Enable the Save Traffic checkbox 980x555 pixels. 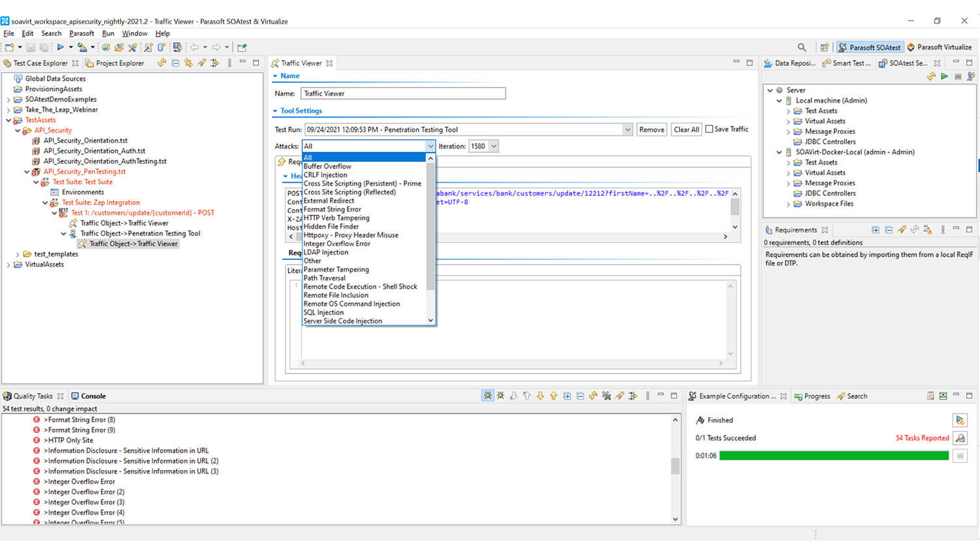(710, 129)
